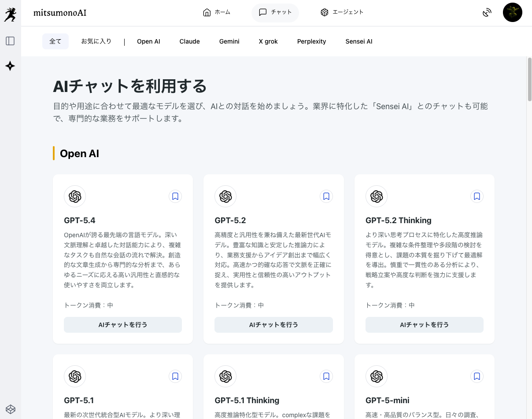This screenshot has width=532, height=419.
Task: Open the sparkle star sidebar icon
Action: [x=10, y=66]
